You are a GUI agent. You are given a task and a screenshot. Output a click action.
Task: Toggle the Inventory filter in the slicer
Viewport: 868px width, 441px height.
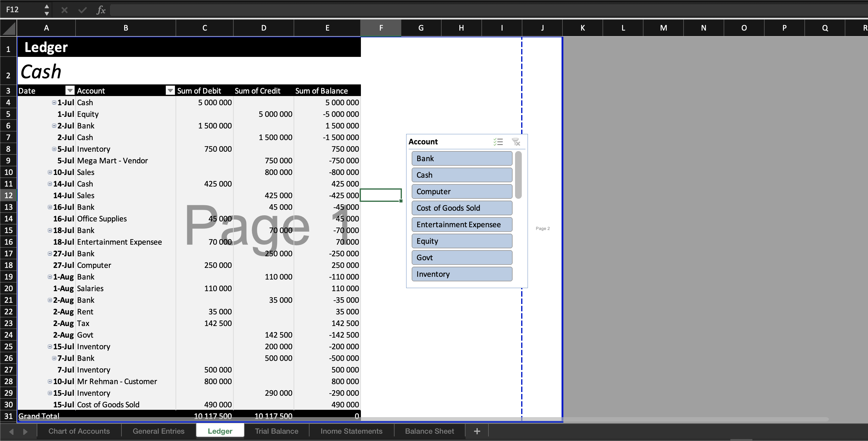(462, 274)
